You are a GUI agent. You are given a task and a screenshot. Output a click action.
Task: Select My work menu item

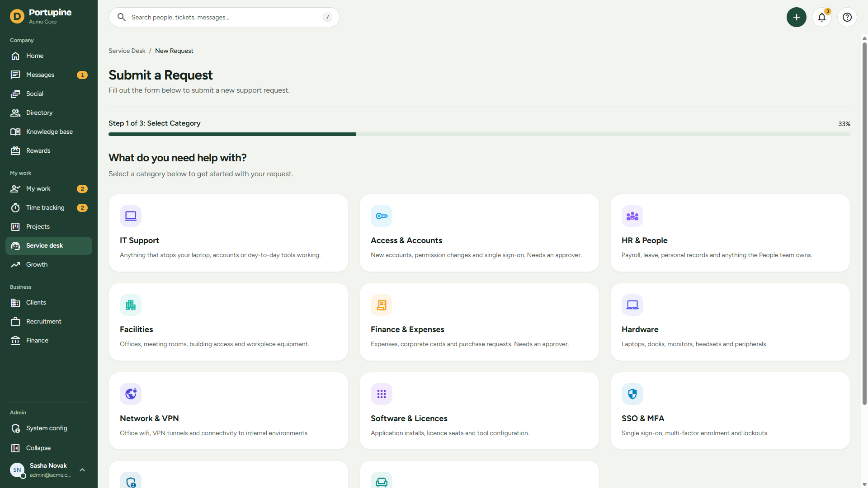(x=49, y=189)
